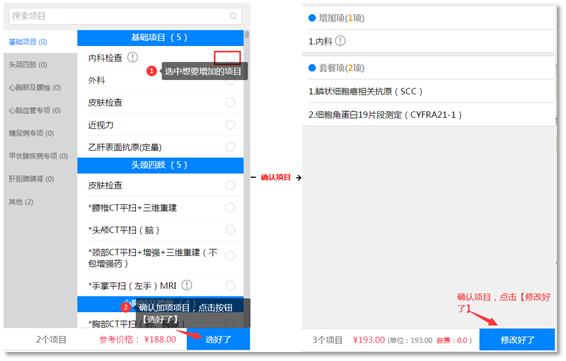The height and width of the screenshot is (361, 566).
Task: Open 心脑血管专项 (0) category tab
Action: click(x=40, y=110)
